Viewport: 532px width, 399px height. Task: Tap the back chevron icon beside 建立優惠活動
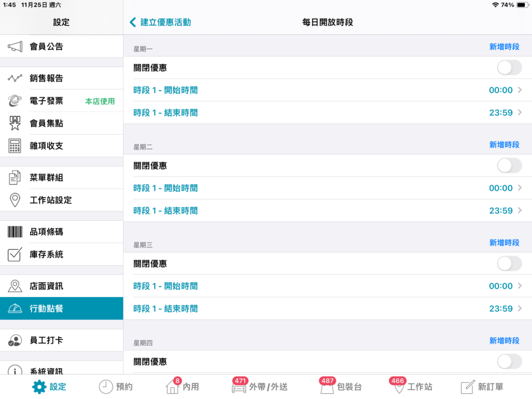132,22
